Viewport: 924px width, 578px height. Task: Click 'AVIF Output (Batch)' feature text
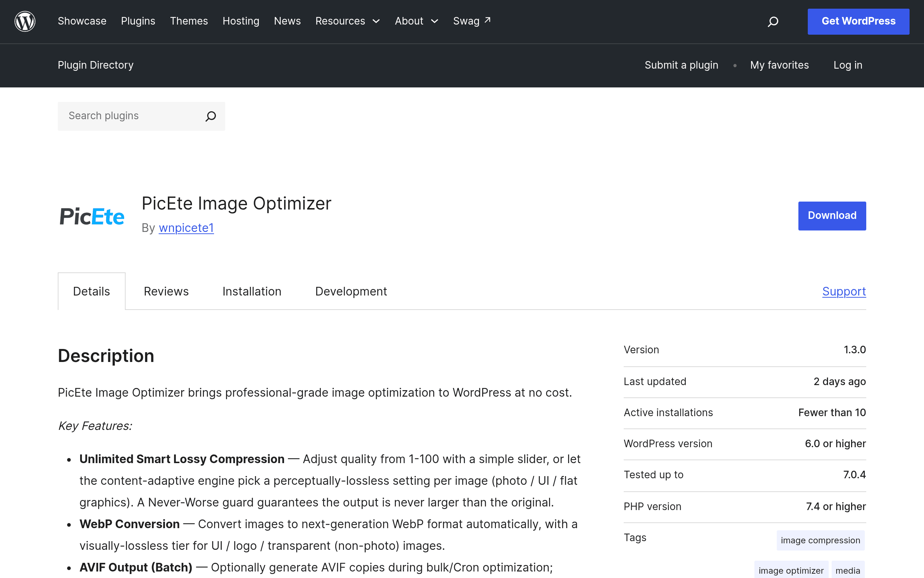[136, 567]
